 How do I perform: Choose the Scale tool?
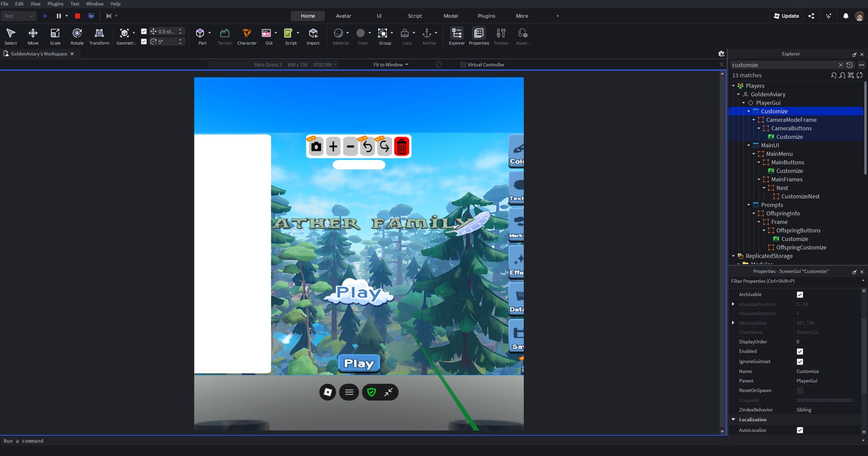tap(55, 36)
